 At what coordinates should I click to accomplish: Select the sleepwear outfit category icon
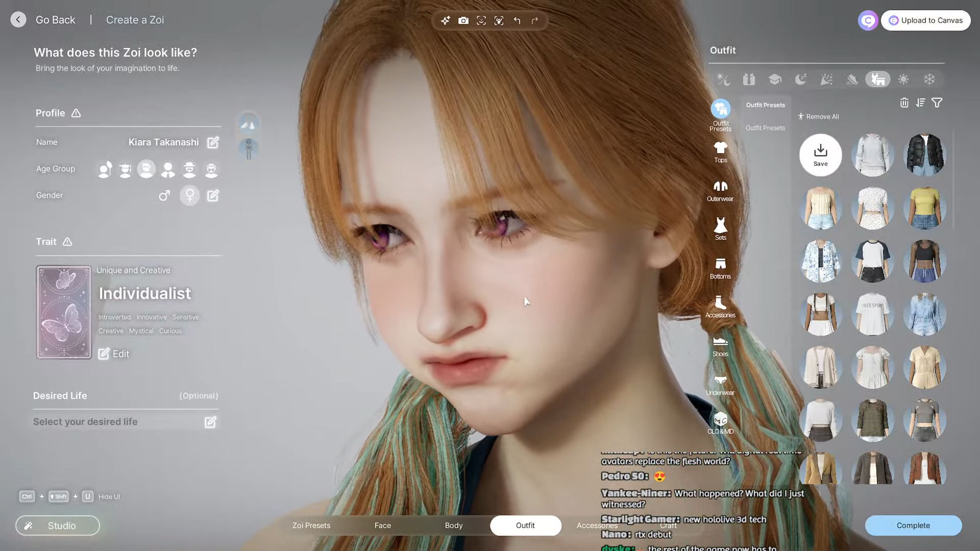pos(800,79)
